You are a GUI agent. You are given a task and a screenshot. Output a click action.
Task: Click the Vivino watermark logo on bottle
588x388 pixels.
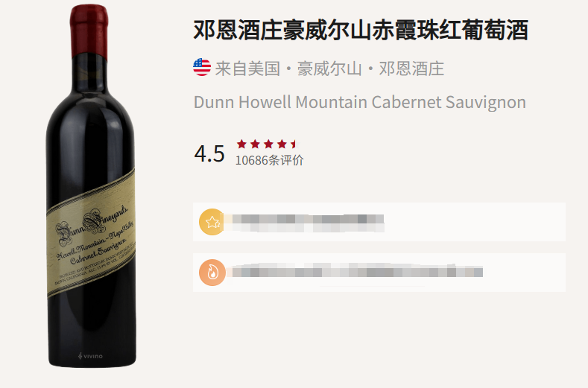pyautogui.click(x=90, y=356)
